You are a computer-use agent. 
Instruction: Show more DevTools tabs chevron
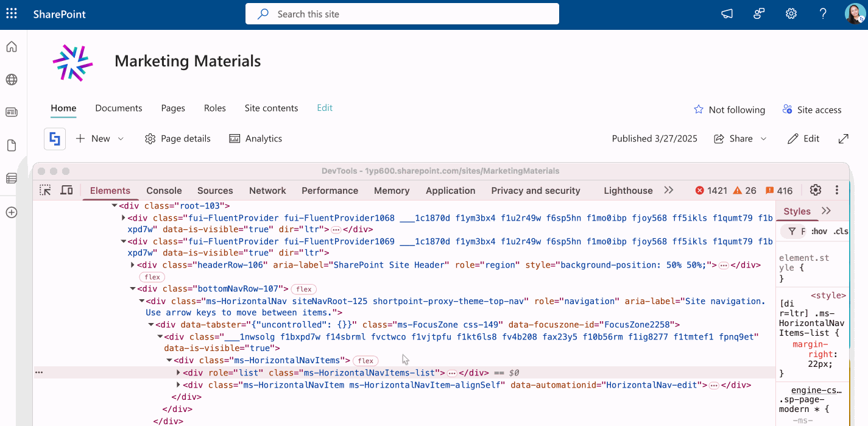(x=669, y=190)
